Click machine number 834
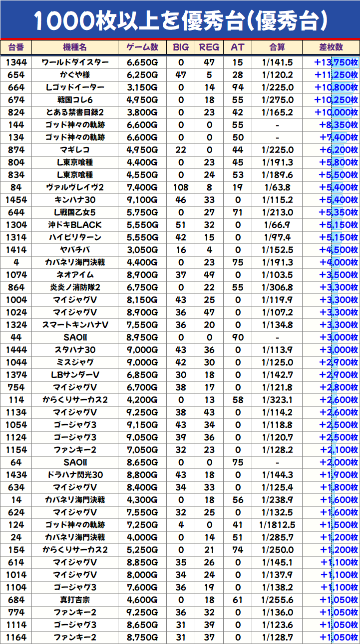The height and width of the screenshot is (644, 360). pos(16,175)
